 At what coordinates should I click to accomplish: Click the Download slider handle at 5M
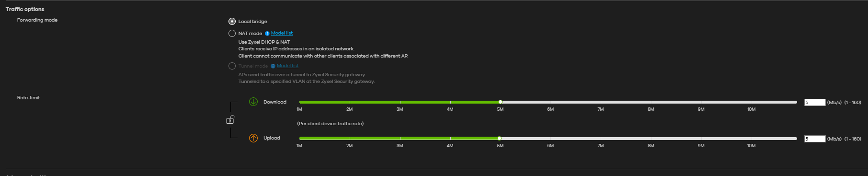500,102
